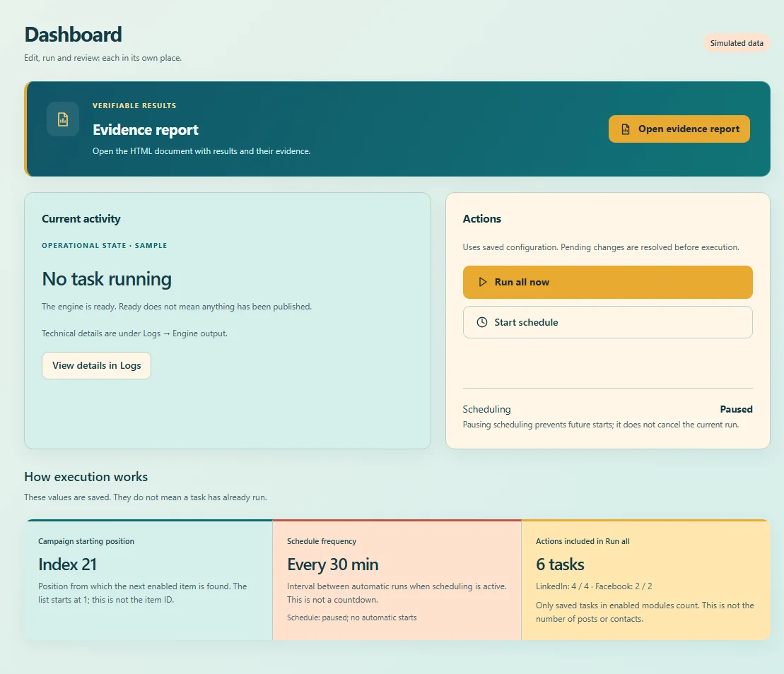Open evidence report
Image resolution: width=784 pixels, height=674 pixels.
click(679, 129)
